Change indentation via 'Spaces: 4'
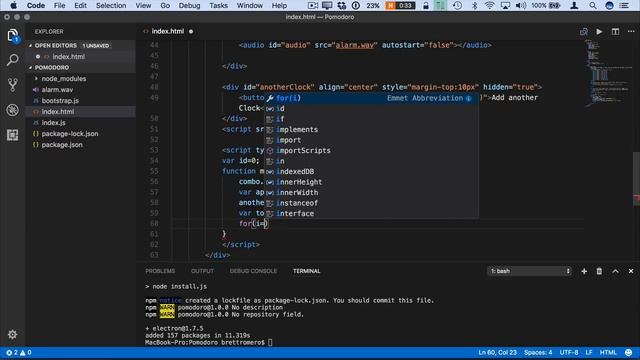This screenshot has height=360, width=640. coord(538,352)
